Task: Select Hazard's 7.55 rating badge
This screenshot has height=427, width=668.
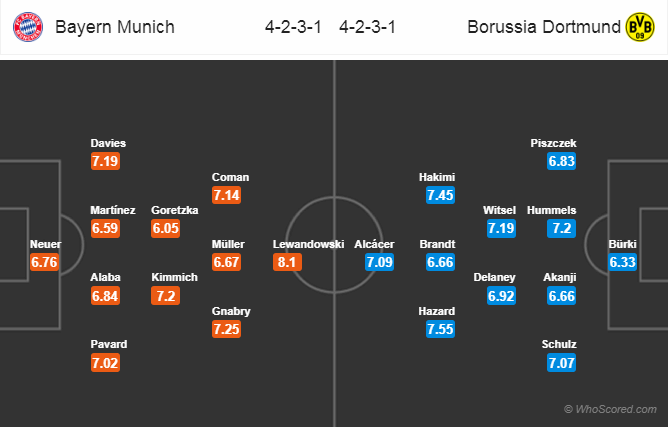Action: click(x=441, y=329)
